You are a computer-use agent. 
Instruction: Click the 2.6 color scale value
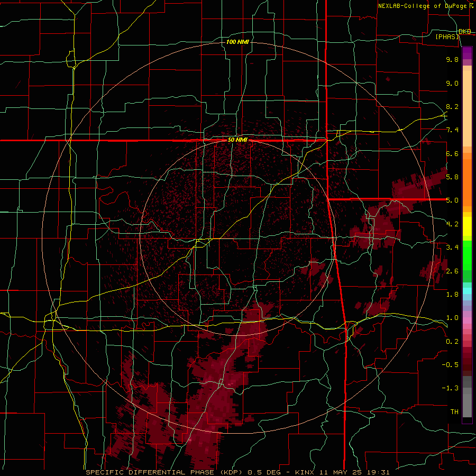452,271
